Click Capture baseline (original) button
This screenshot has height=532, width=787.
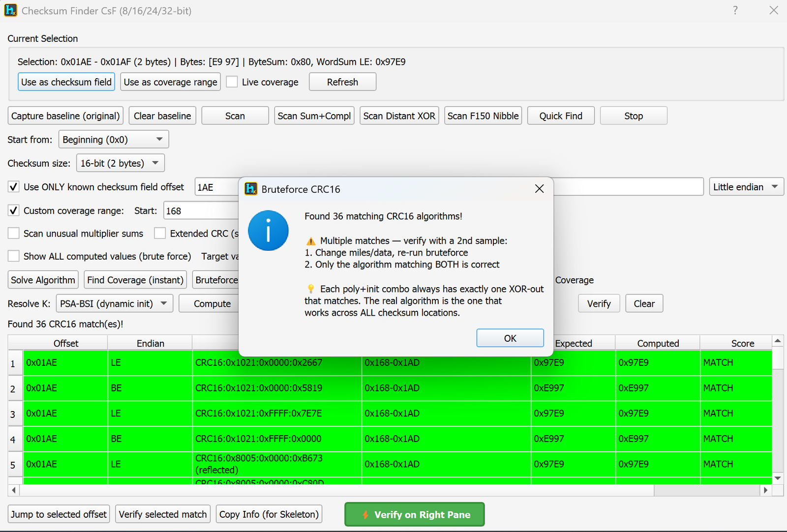pos(65,116)
